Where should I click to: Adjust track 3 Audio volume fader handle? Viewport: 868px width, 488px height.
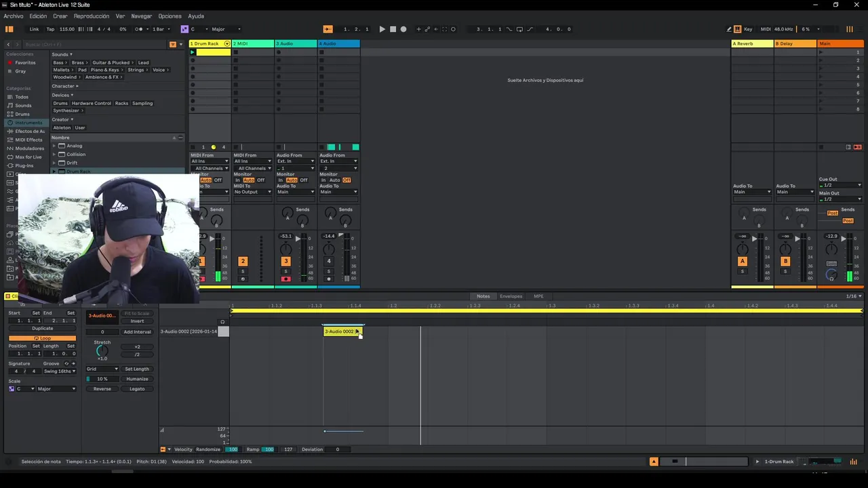pyautogui.click(x=297, y=239)
